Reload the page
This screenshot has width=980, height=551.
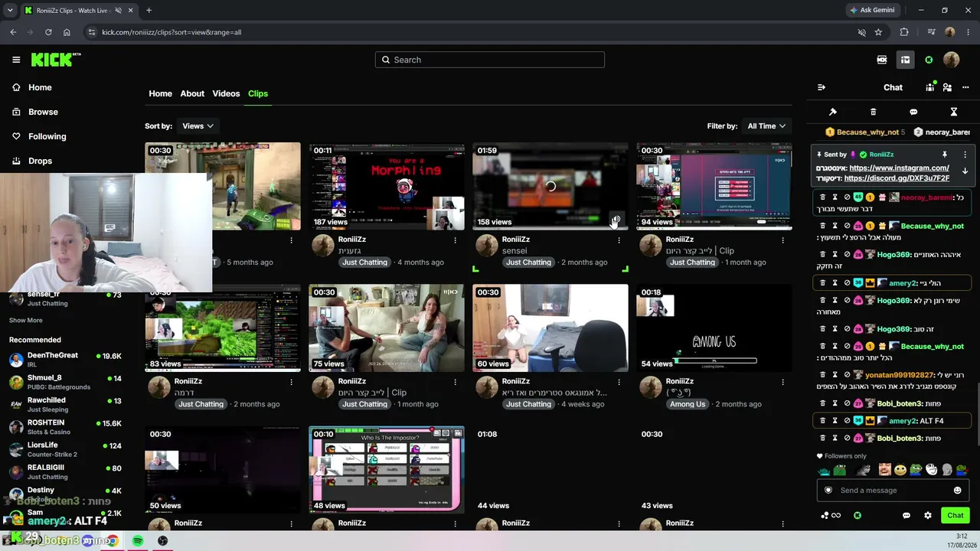(48, 32)
